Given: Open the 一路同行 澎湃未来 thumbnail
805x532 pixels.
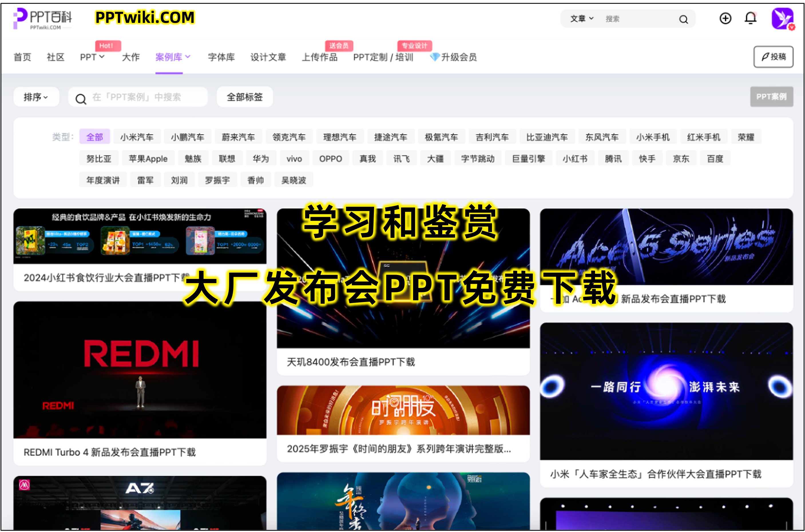Looking at the screenshot, I should point(667,391).
